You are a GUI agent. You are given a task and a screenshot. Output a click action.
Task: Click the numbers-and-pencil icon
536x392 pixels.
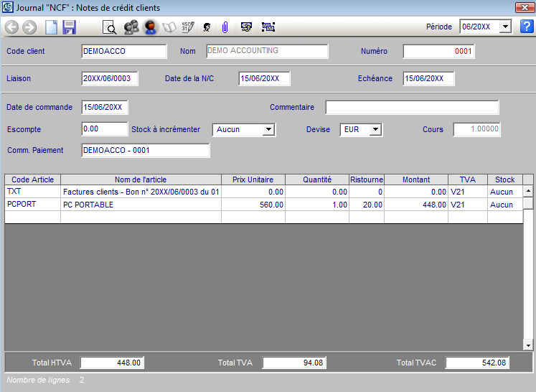[188, 27]
